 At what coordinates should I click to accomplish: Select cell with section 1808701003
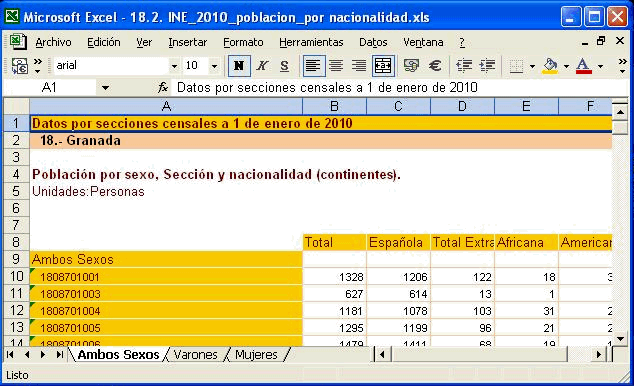click(166, 293)
